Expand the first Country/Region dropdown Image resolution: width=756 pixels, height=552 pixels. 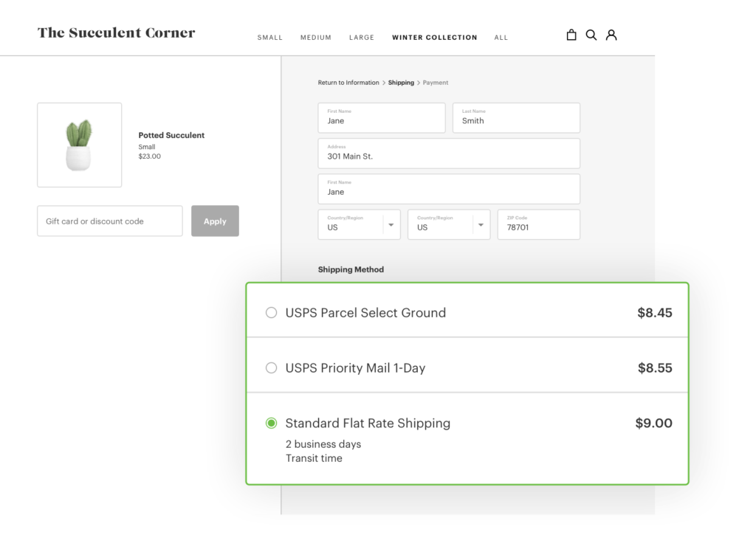click(x=391, y=224)
